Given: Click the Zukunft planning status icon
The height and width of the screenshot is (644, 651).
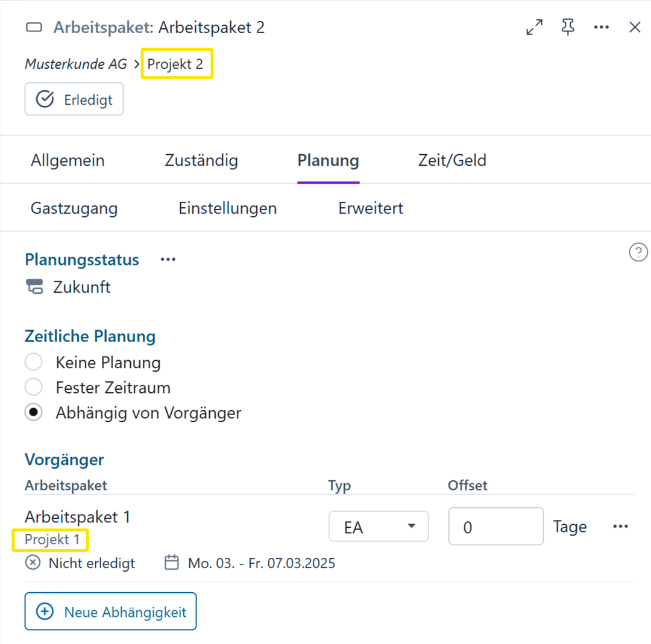Looking at the screenshot, I should click(x=35, y=287).
